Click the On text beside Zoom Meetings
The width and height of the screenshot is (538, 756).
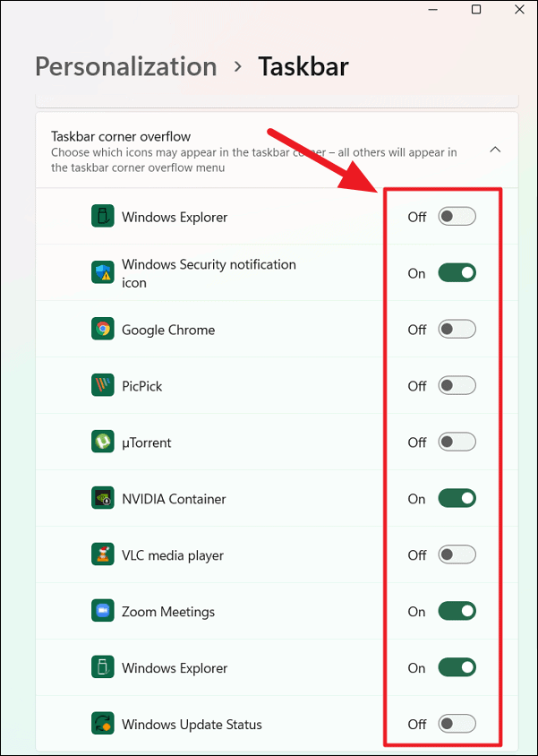click(416, 612)
